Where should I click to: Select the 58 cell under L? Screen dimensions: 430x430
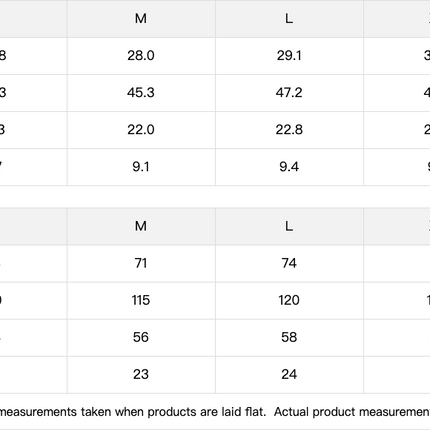[x=289, y=337]
